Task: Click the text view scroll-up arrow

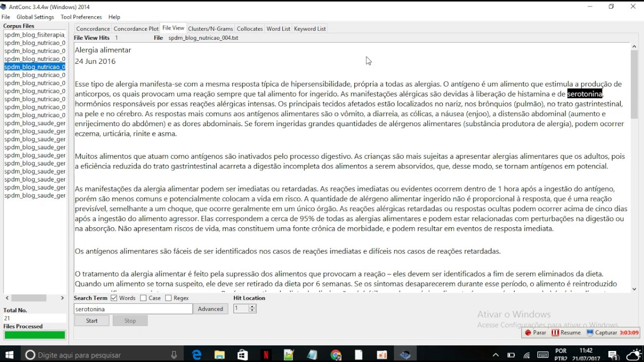Action: (634, 47)
